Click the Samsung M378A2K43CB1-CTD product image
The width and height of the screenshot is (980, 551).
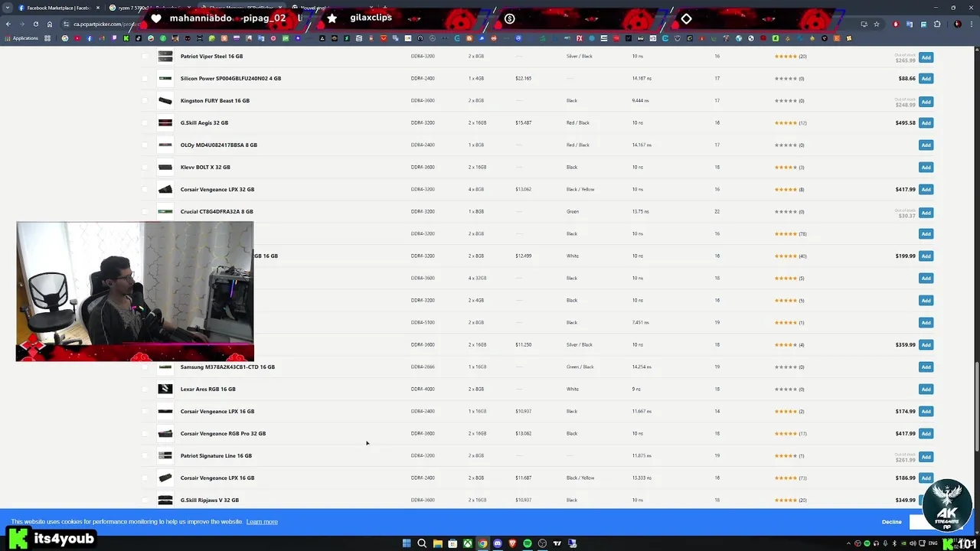point(165,367)
